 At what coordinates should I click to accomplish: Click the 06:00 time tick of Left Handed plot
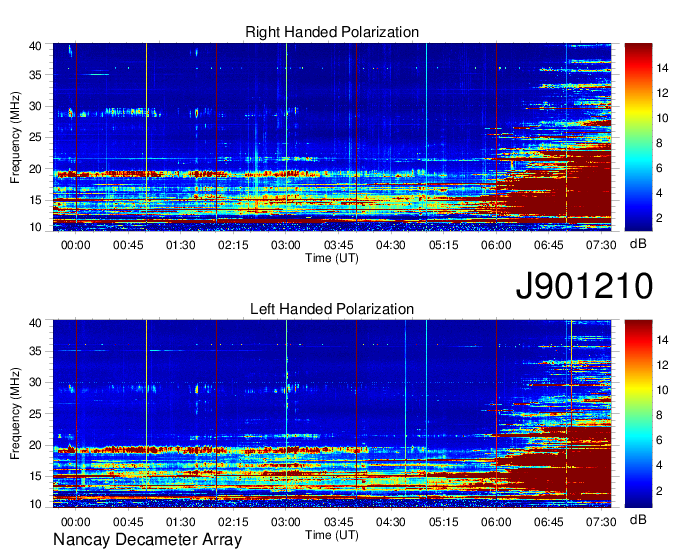pos(496,522)
